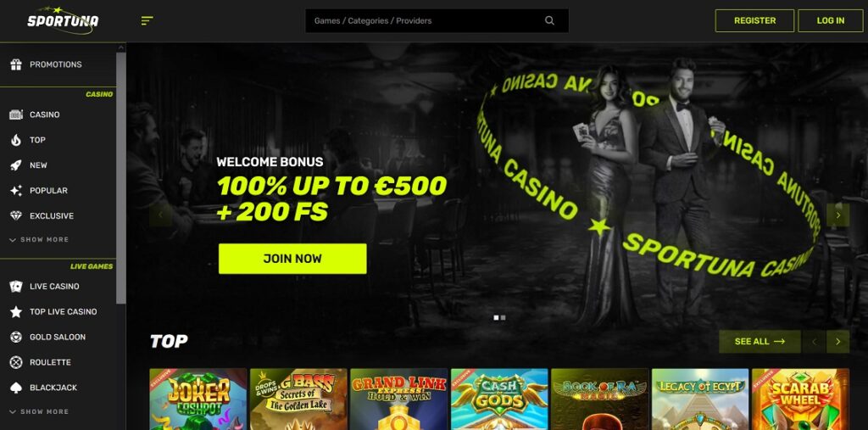Viewport: 868px width, 430px height.
Task: Open Top Live Casino star icon
Action: [16, 312]
